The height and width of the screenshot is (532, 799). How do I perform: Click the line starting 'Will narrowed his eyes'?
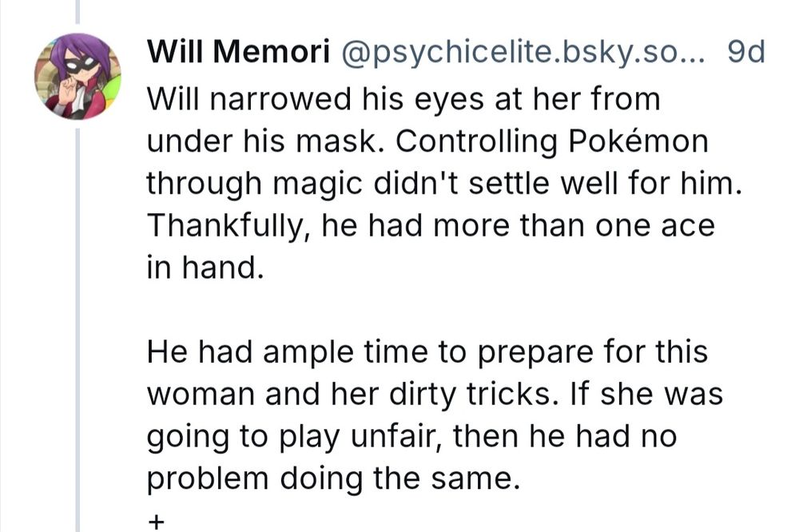pos(403,100)
